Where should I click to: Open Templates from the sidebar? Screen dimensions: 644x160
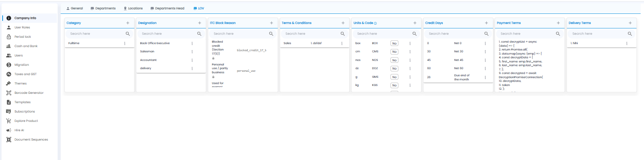click(22, 102)
